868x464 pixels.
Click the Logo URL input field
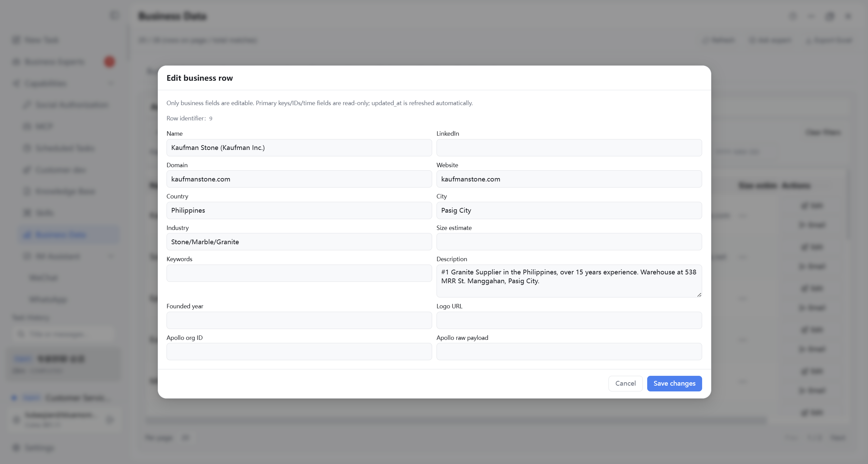(x=569, y=320)
